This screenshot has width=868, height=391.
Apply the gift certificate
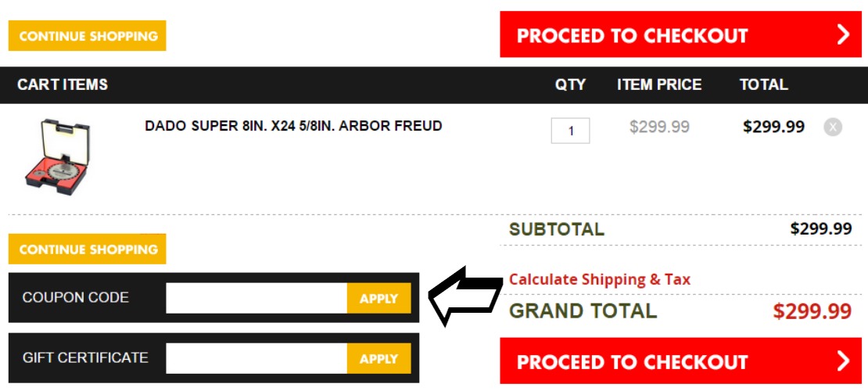pos(379,358)
